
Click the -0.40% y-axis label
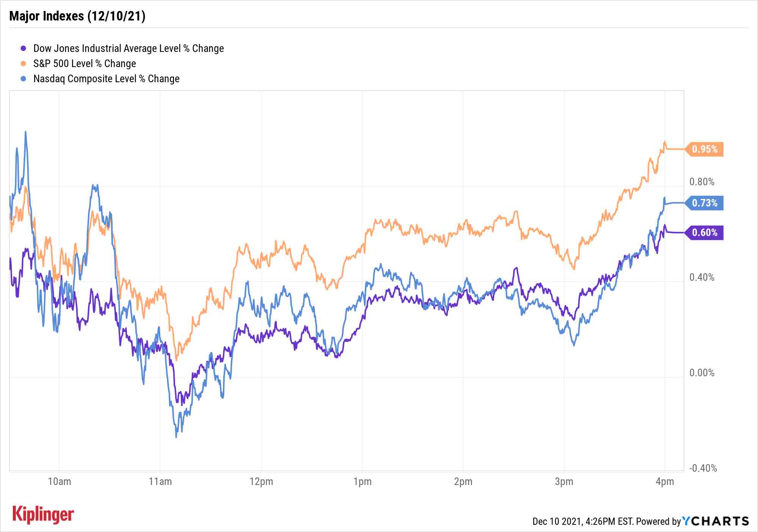703,468
